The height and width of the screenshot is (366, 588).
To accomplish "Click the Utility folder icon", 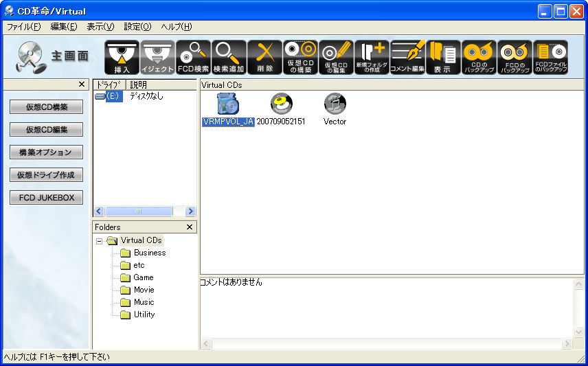I will point(125,315).
